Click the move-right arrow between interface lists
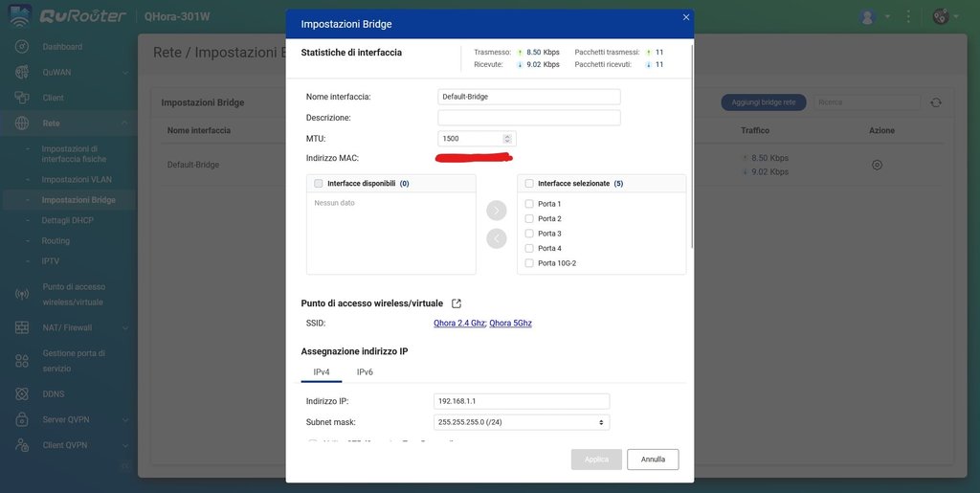The image size is (980, 493). pos(496,210)
